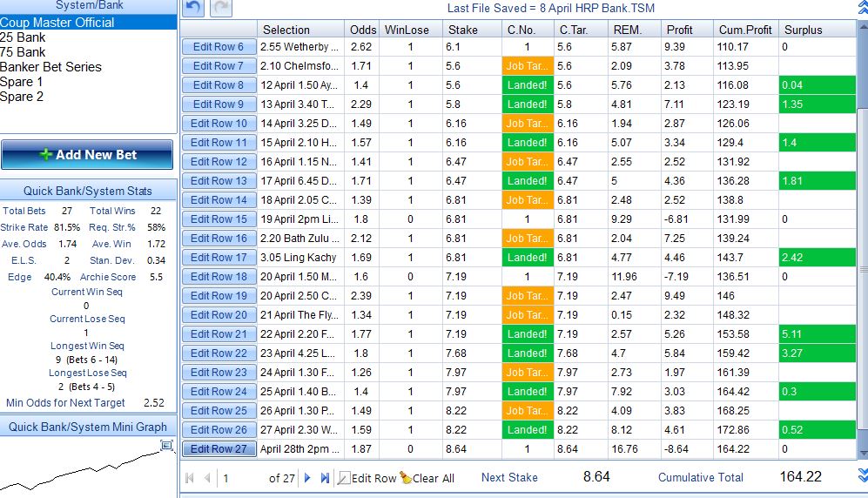The image size is (868, 498).
Task: Enlarge the mini graph icon
Action: (166, 446)
